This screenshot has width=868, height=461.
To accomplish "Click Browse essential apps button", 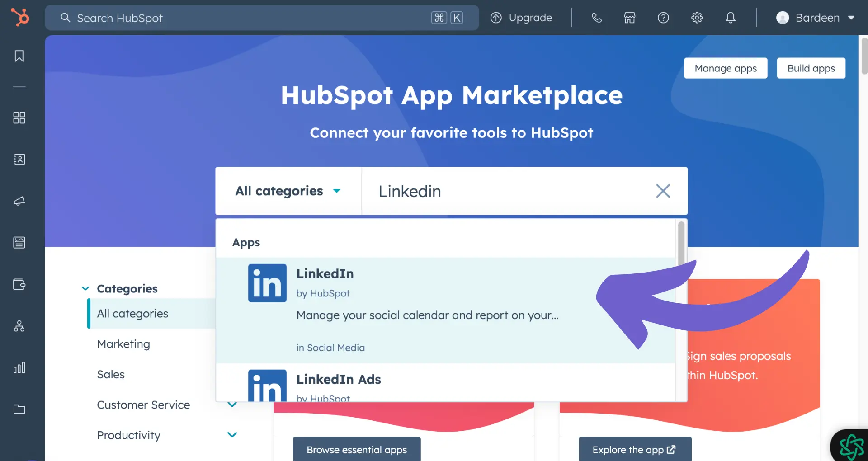I will point(357,449).
